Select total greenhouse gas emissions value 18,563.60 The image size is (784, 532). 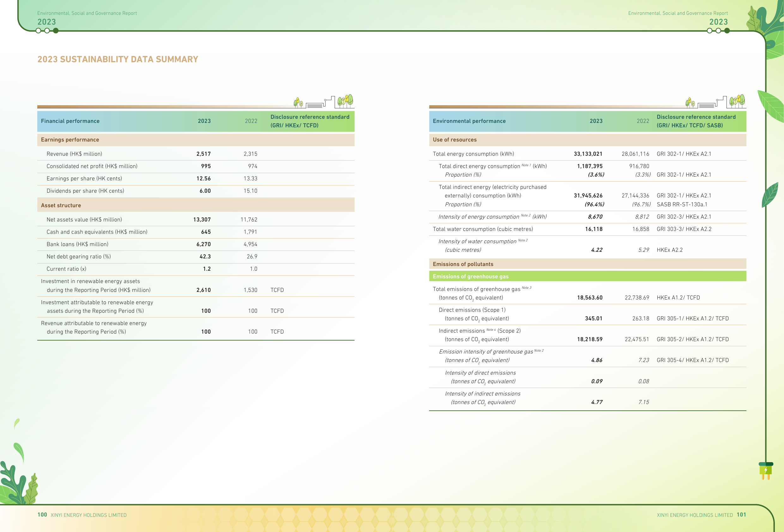pos(590,298)
